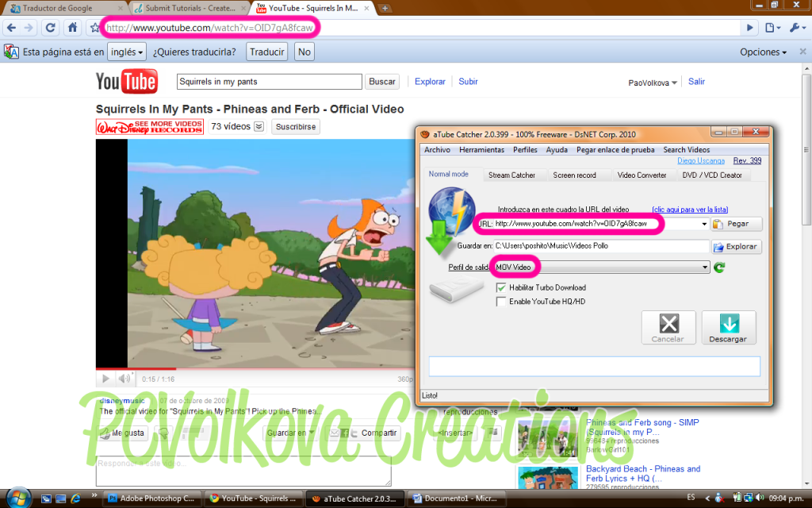The height and width of the screenshot is (508, 812).
Task: Switch to DVD / VCD Creator tab
Action: pos(712,175)
